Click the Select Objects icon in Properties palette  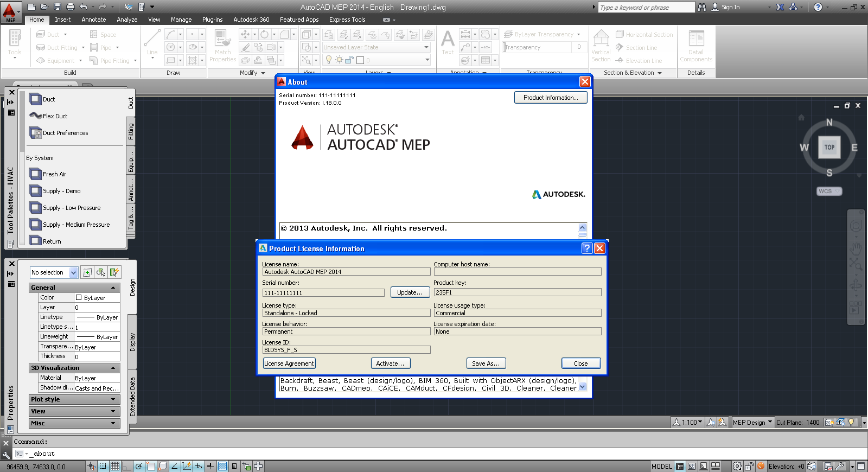[x=100, y=272]
